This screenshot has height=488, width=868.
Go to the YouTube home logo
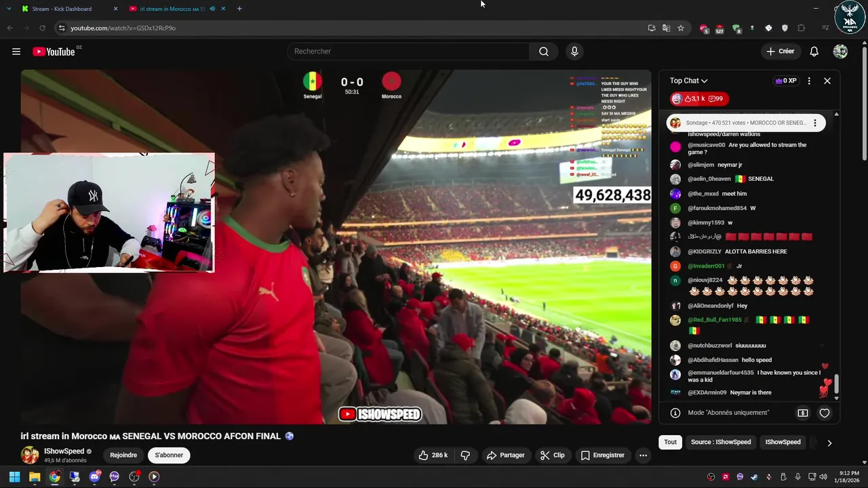click(x=54, y=52)
